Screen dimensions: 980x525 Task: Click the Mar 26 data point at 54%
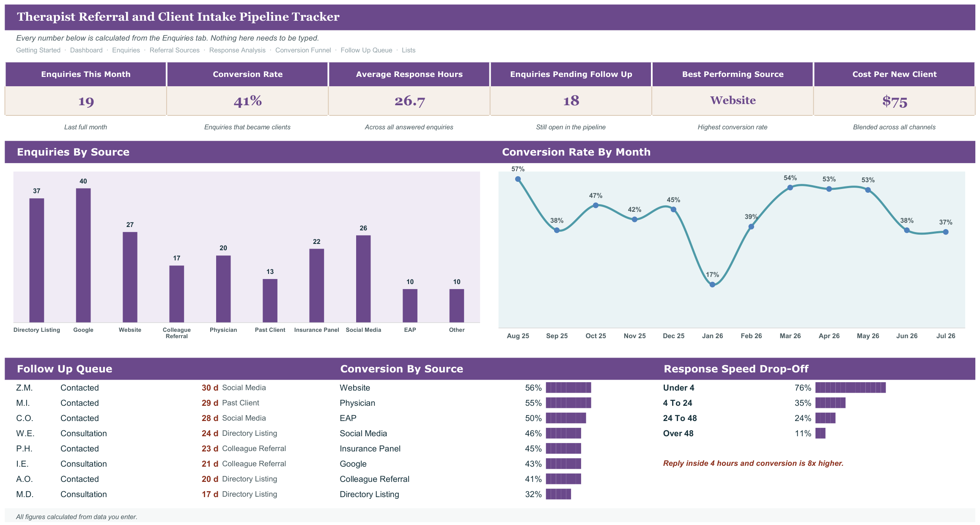tap(790, 188)
